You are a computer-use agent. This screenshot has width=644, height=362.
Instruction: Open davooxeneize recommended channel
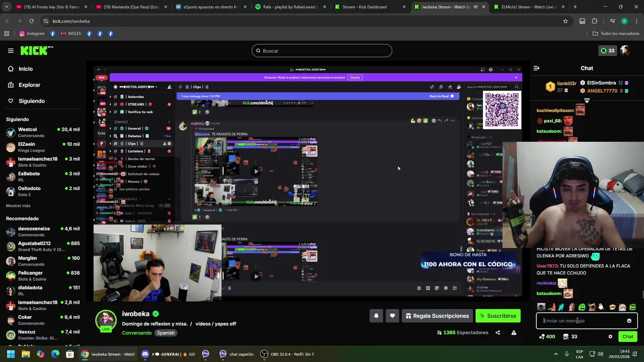coord(43,231)
